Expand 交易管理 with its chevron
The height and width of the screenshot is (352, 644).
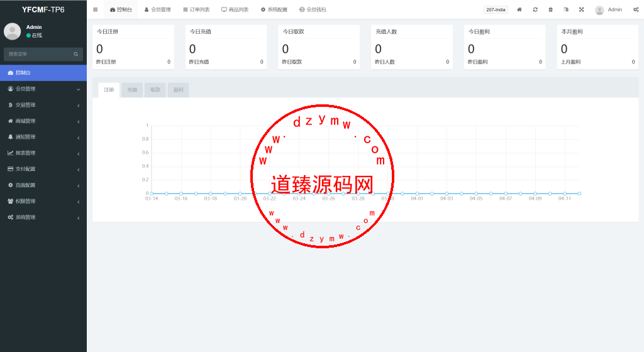click(79, 106)
